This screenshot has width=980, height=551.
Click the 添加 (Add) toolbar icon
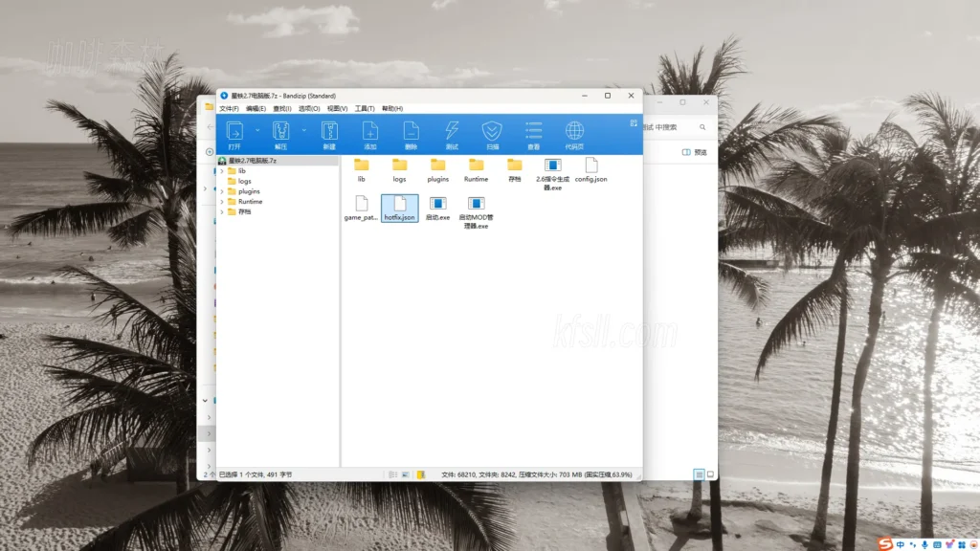pyautogui.click(x=370, y=132)
